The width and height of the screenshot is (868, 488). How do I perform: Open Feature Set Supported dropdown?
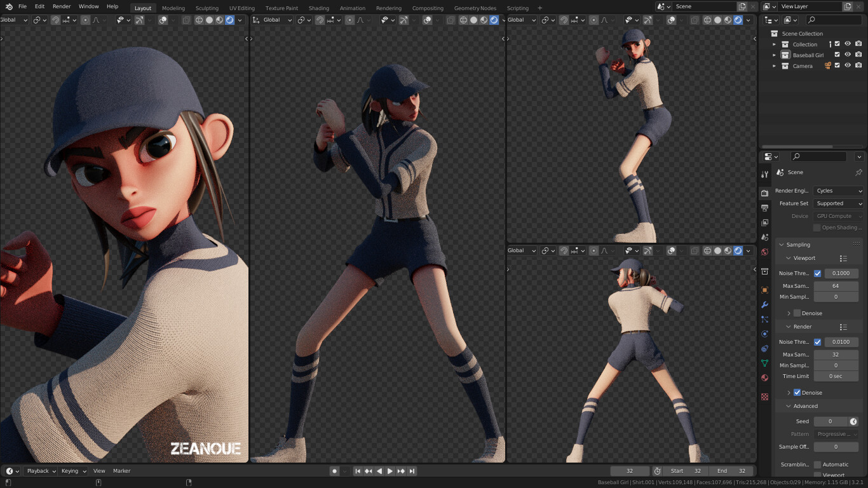(839, 203)
